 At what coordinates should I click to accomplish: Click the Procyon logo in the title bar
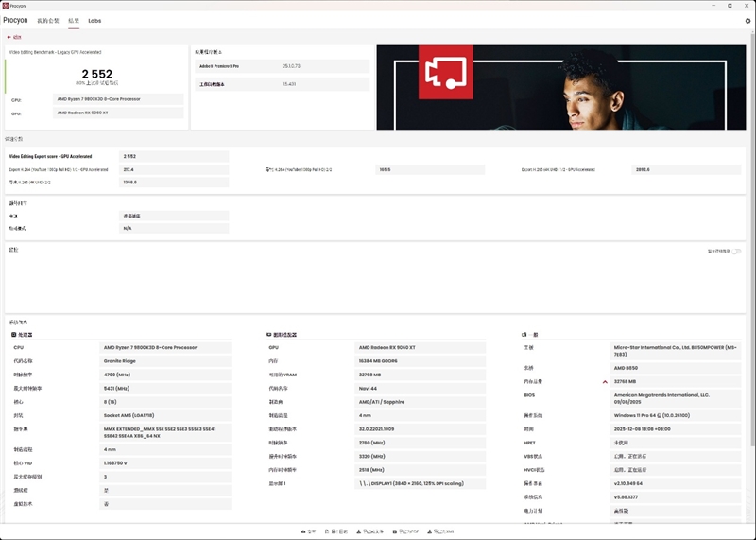tap(5, 5)
